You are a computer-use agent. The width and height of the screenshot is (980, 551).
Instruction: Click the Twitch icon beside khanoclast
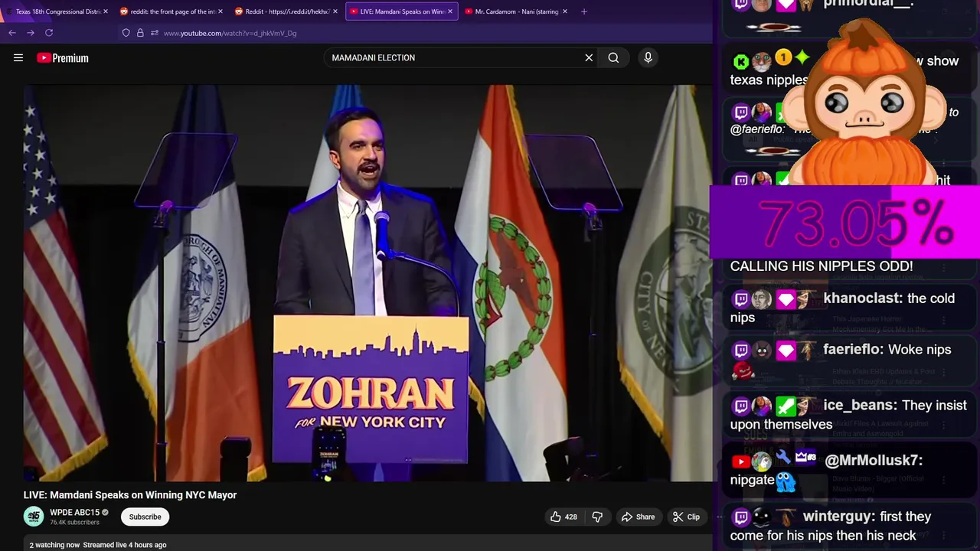pyautogui.click(x=741, y=299)
